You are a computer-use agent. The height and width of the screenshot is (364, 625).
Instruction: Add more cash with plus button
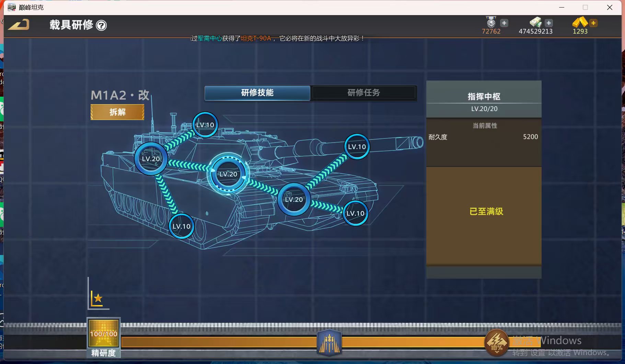click(548, 23)
